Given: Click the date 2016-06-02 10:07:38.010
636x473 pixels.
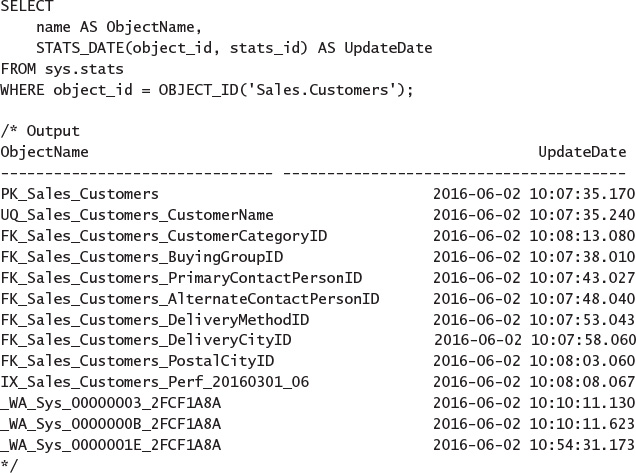Looking at the screenshot, I should (534, 257).
